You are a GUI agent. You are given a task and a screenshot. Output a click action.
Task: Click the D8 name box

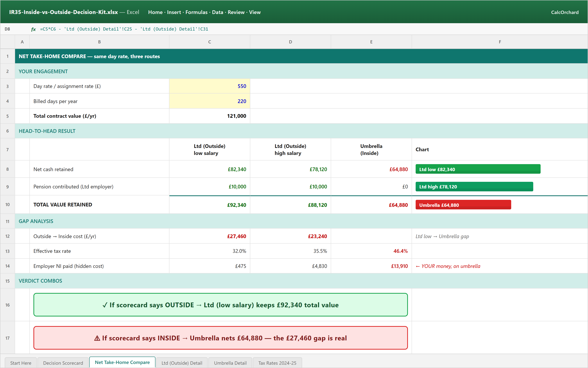click(x=8, y=29)
